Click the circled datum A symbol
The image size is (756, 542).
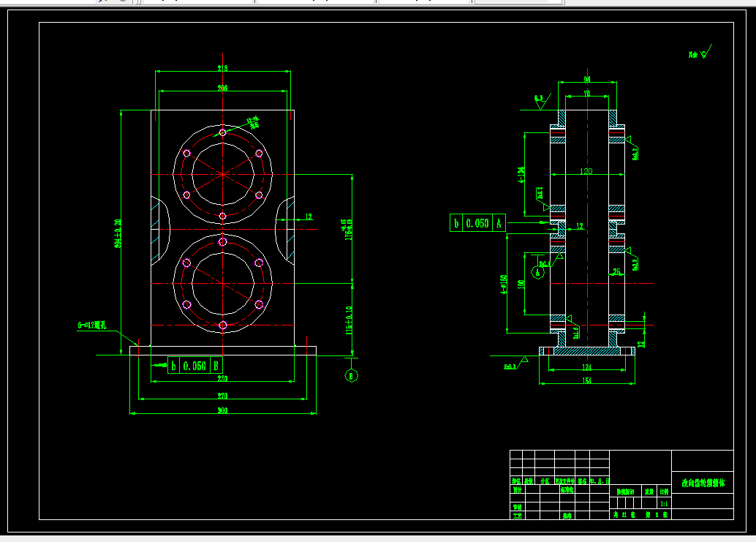[537, 272]
